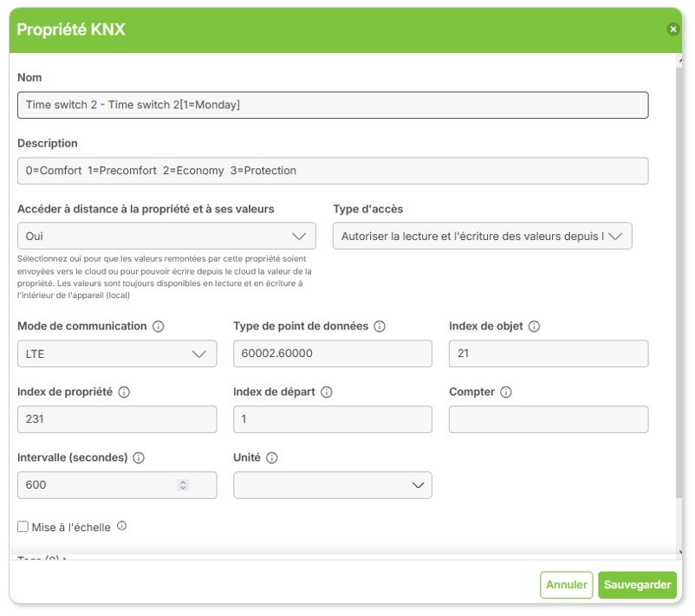Click info icon beside Compter label

pos(506,392)
